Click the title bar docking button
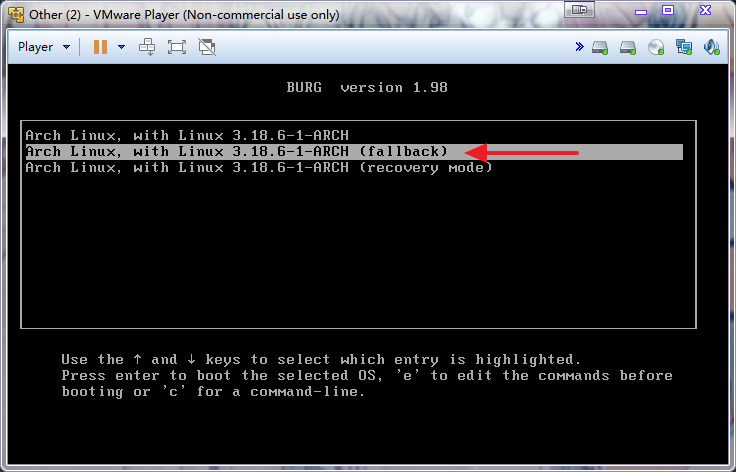 (577, 10)
